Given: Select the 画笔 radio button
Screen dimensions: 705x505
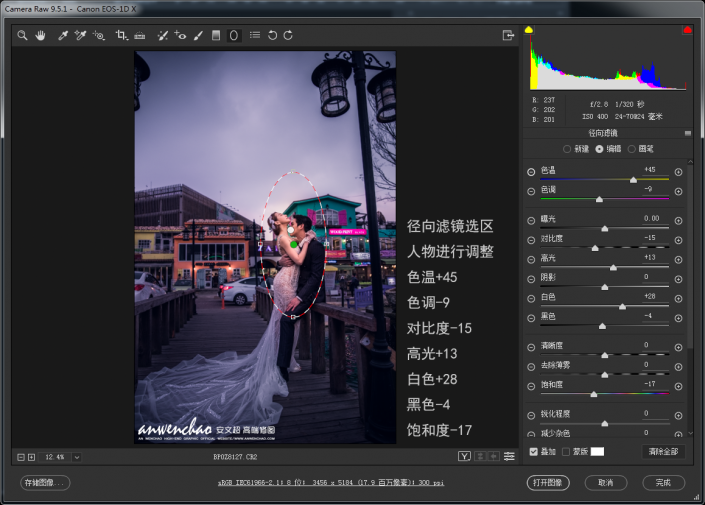Looking at the screenshot, I should [x=631, y=149].
